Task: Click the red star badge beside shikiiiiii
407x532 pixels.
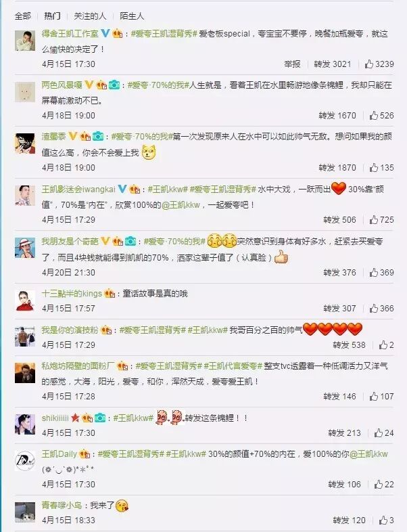Action: point(75,418)
